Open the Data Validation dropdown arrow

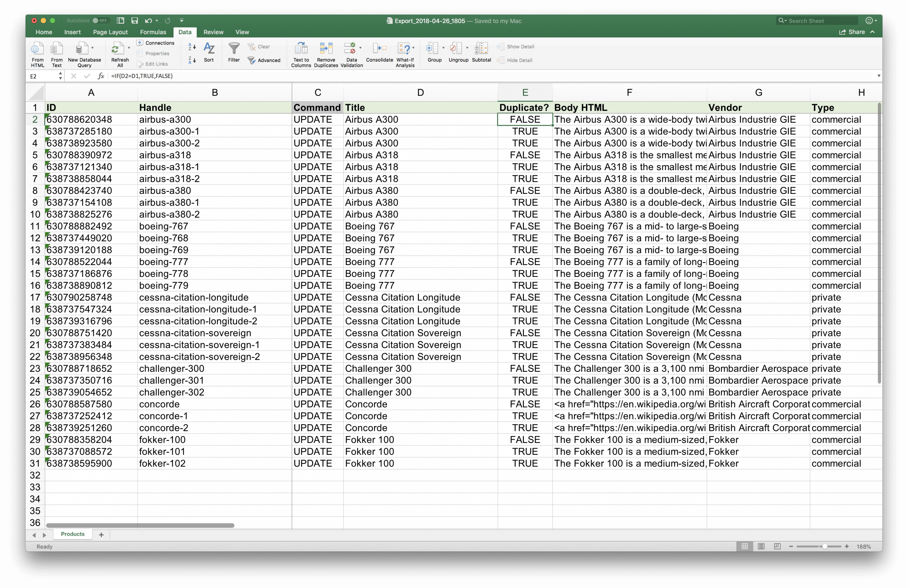pyautogui.click(x=360, y=48)
